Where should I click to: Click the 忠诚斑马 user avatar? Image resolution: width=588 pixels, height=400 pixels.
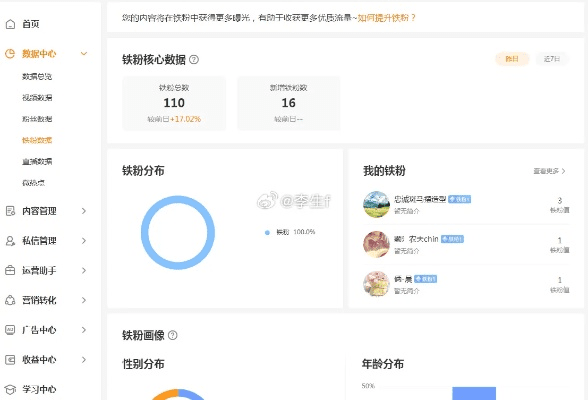click(376, 204)
